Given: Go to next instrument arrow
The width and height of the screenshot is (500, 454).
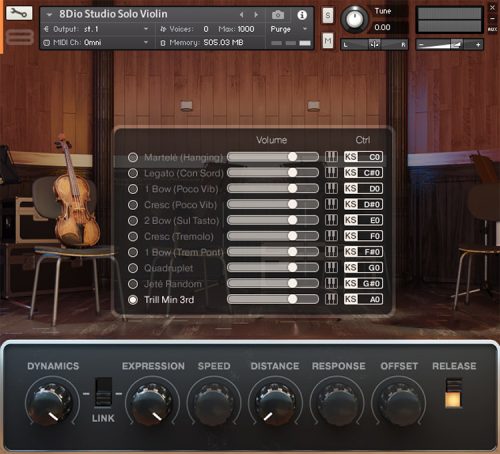Looking at the screenshot, I should (256, 15).
